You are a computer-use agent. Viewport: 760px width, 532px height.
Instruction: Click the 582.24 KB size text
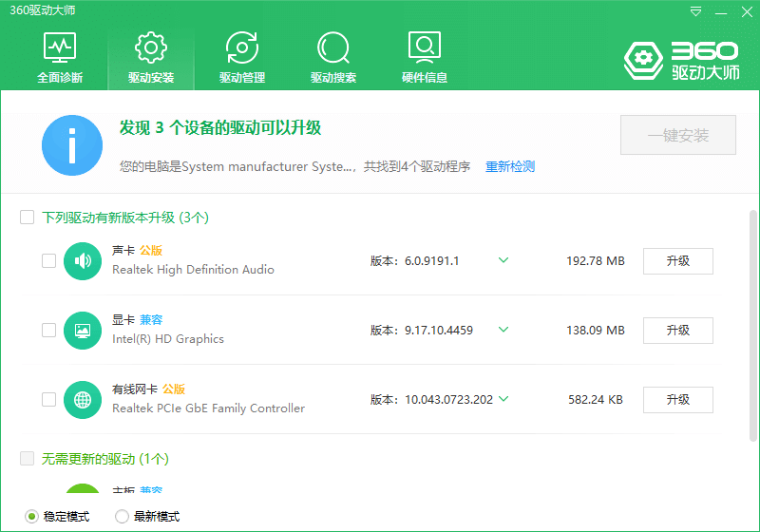596,400
